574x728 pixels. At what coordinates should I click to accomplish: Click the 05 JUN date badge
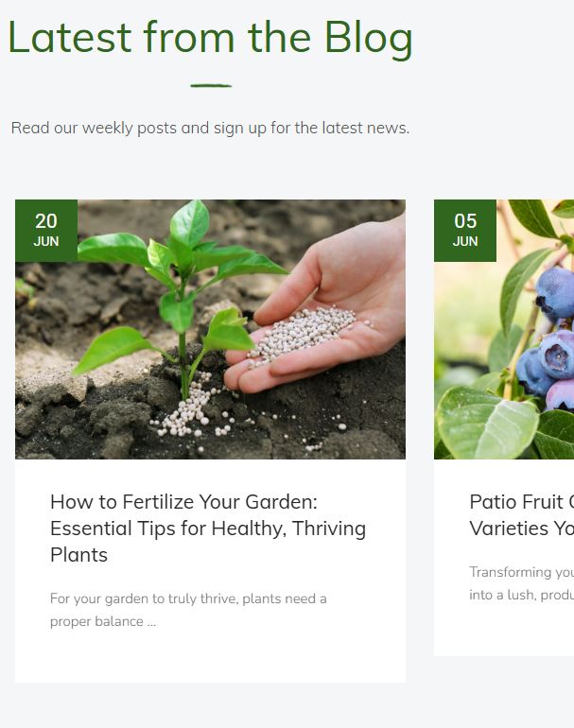coord(465,230)
